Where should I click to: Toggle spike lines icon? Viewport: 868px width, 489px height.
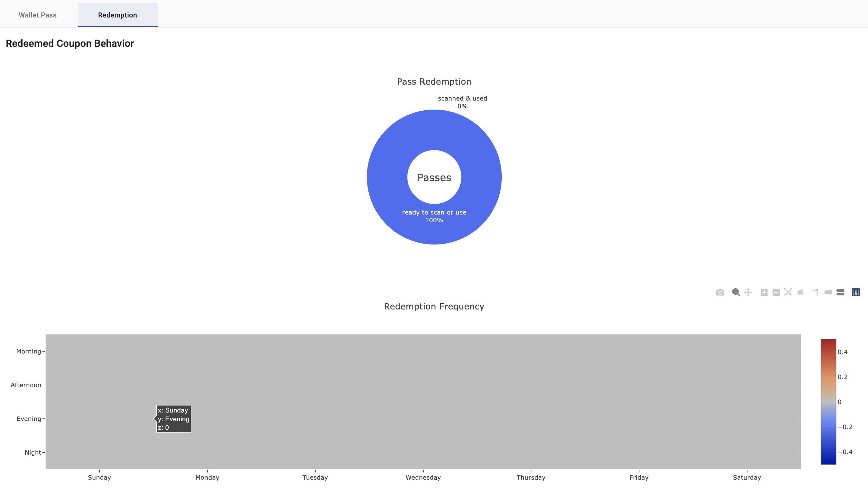coord(815,292)
